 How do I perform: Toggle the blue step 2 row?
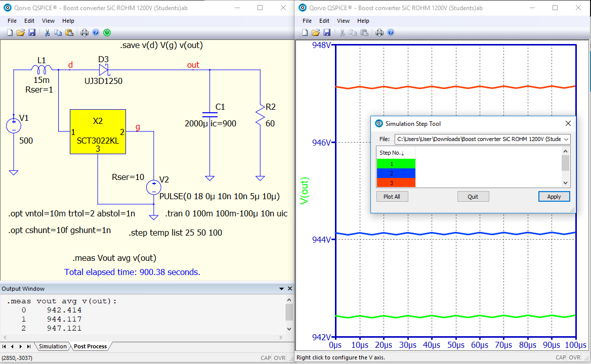(396, 173)
